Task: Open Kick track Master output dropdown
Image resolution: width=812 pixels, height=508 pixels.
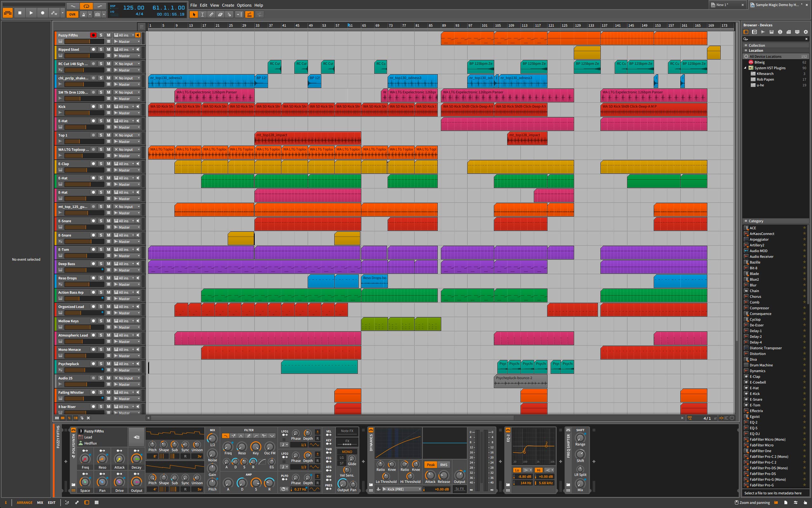Action: click(127, 113)
